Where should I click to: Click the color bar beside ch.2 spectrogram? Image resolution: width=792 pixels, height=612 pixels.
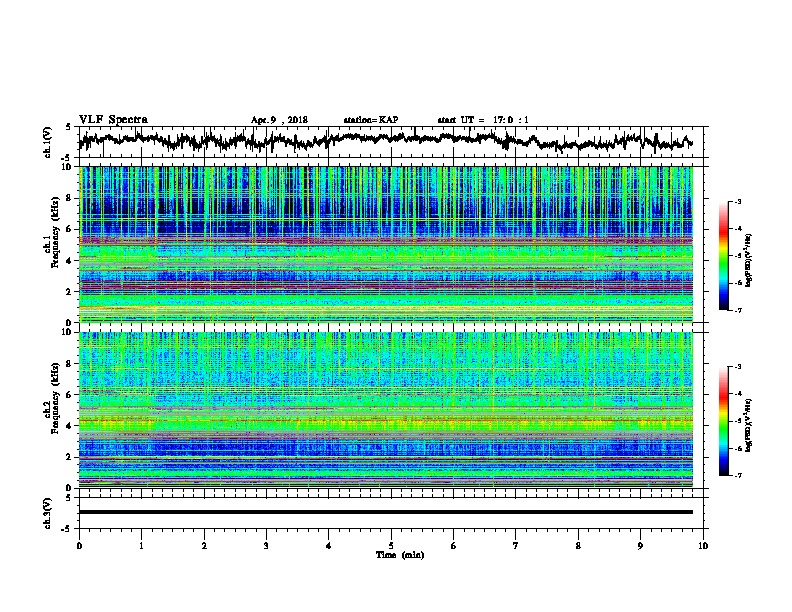tap(724, 421)
